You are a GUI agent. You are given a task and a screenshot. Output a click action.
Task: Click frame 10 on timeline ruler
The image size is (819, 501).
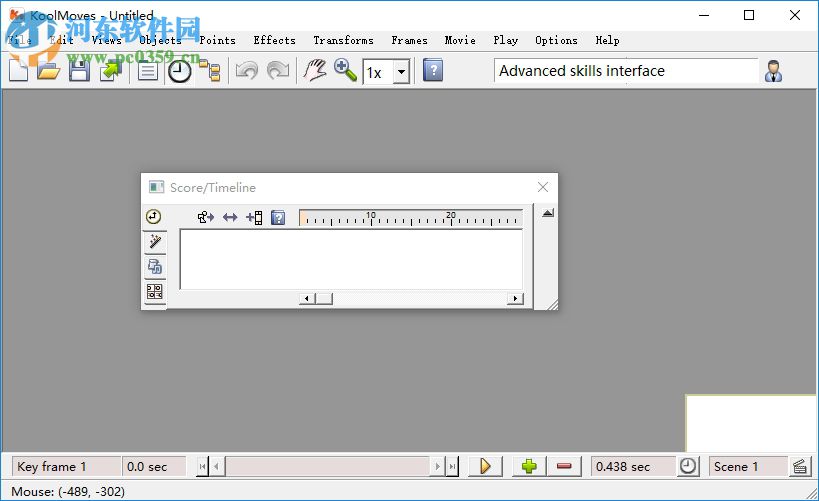(371, 218)
